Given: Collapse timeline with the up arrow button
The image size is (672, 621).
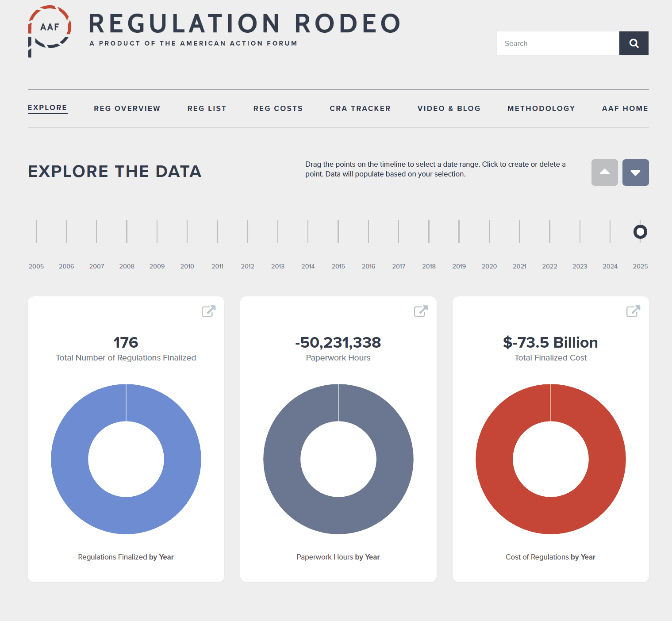Looking at the screenshot, I should [x=604, y=172].
